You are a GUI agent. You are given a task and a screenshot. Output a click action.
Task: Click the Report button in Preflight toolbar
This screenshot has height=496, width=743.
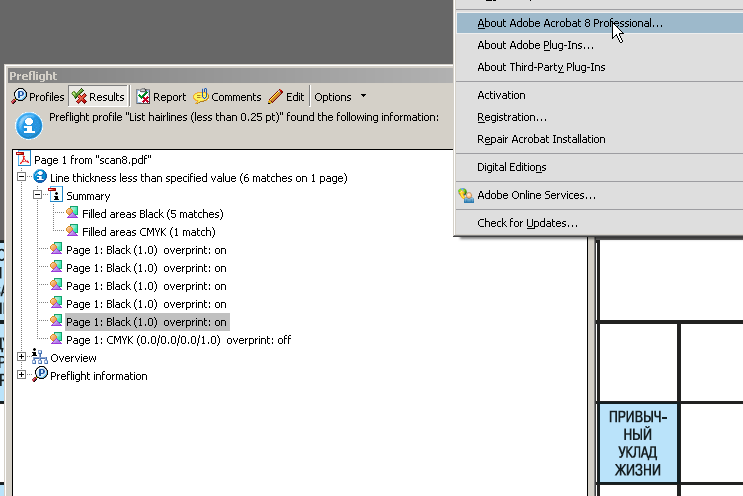click(x=161, y=97)
